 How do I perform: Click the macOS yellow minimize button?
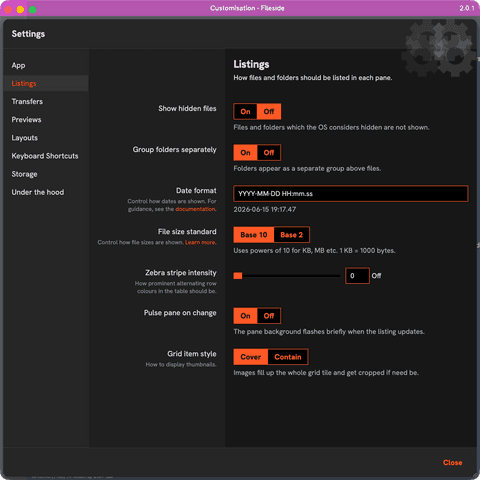[20, 9]
